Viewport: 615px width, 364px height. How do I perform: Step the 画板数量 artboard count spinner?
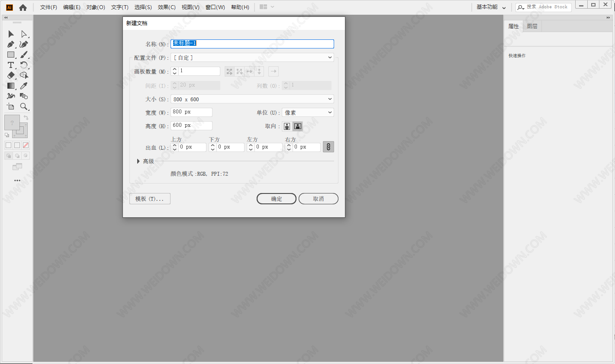[x=174, y=71]
